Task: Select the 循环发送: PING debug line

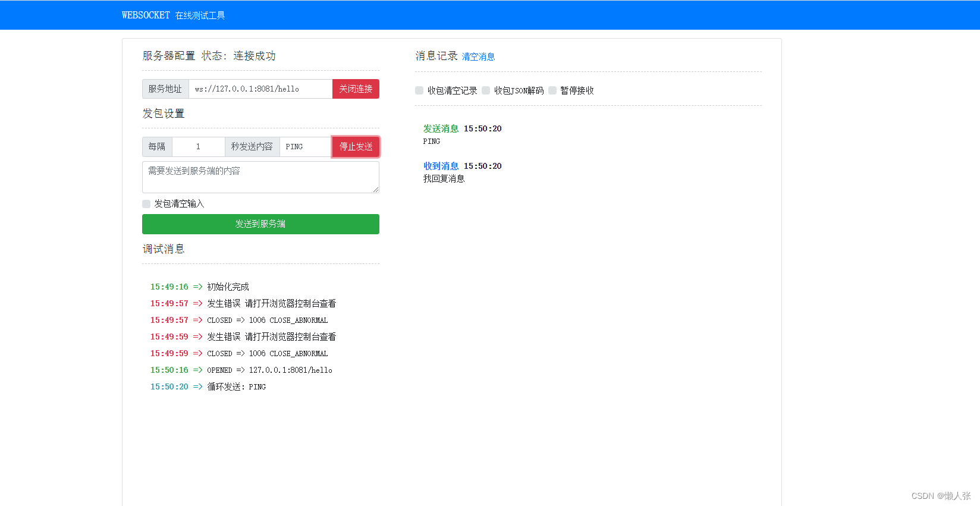Action: [208, 387]
